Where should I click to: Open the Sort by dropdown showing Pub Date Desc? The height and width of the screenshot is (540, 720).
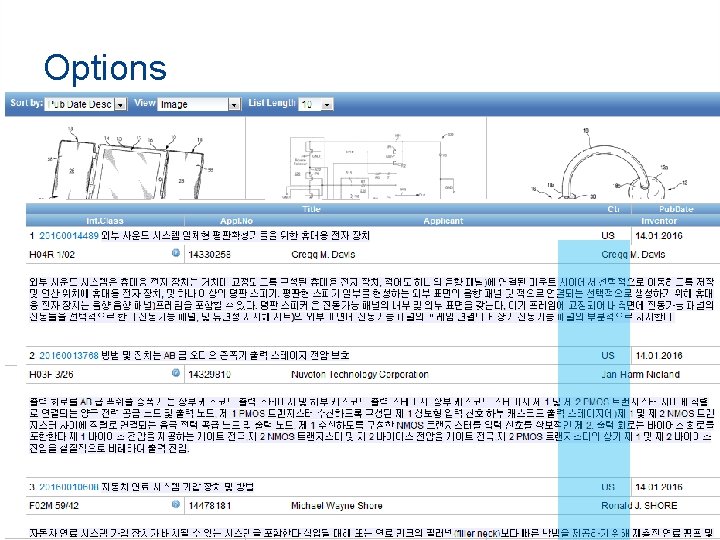point(85,104)
